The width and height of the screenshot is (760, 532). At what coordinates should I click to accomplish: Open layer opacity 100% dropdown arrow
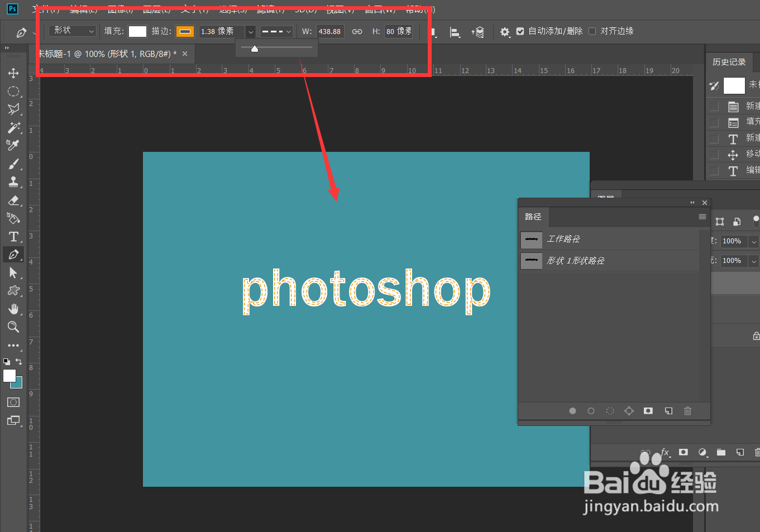tap(754, 241)
